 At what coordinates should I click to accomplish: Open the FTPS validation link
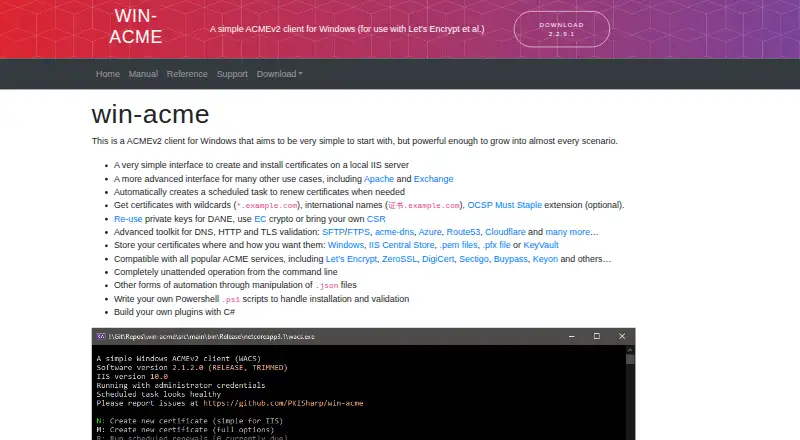359,232
